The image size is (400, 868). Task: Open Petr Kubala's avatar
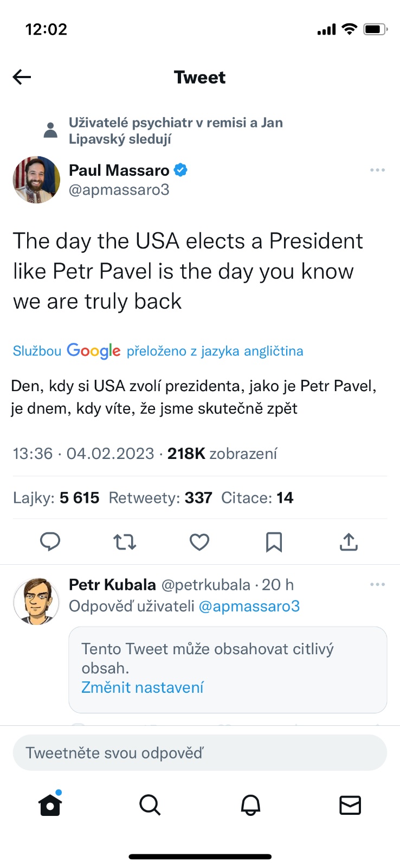tap(36, 601)
